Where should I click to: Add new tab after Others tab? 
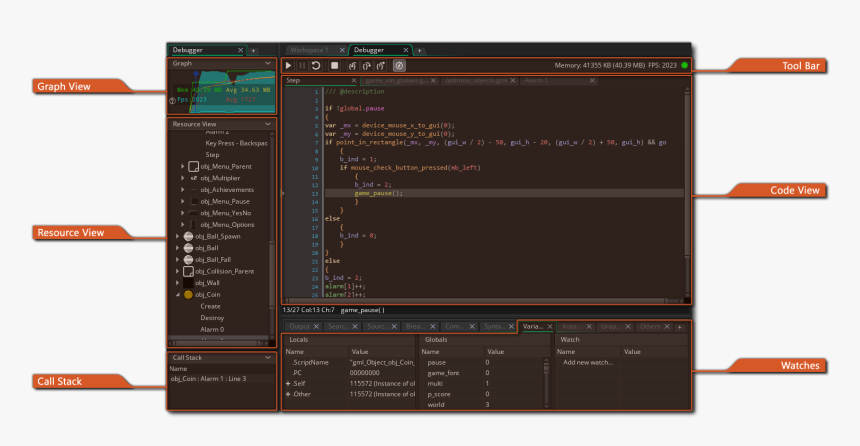[680, 327]
